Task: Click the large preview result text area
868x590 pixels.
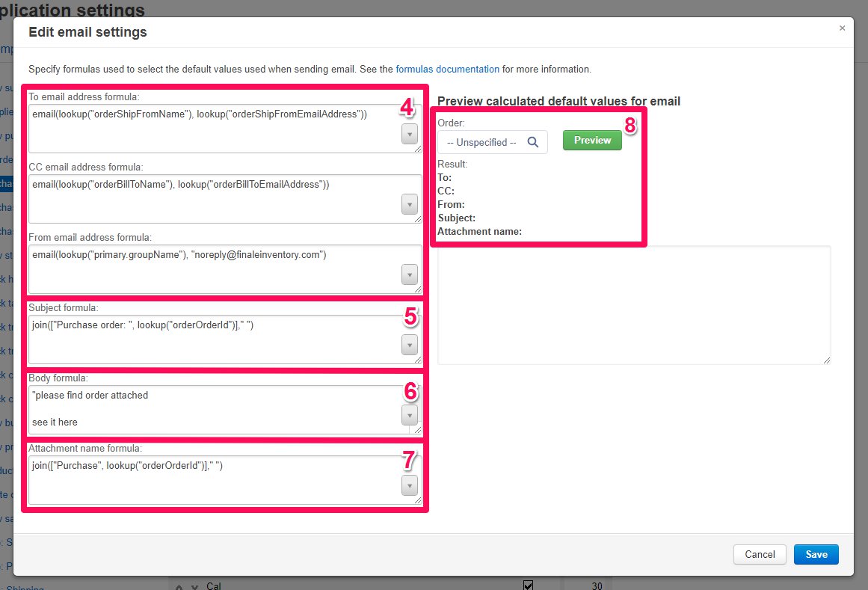Action: pos(635,305)
